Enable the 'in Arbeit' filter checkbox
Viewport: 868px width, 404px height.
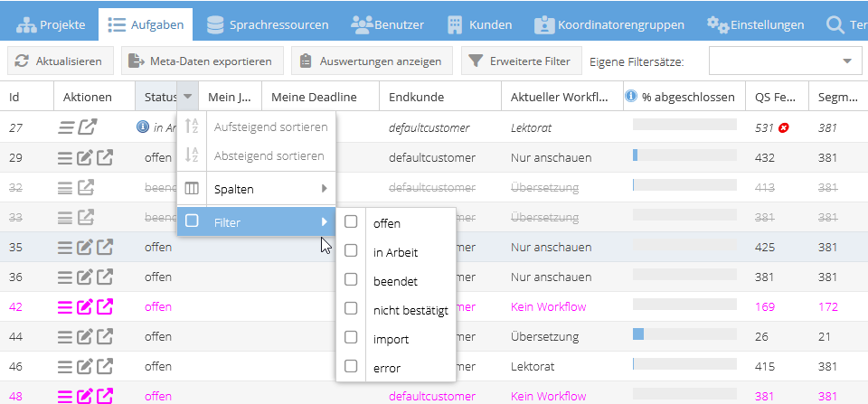pos(351,251)
